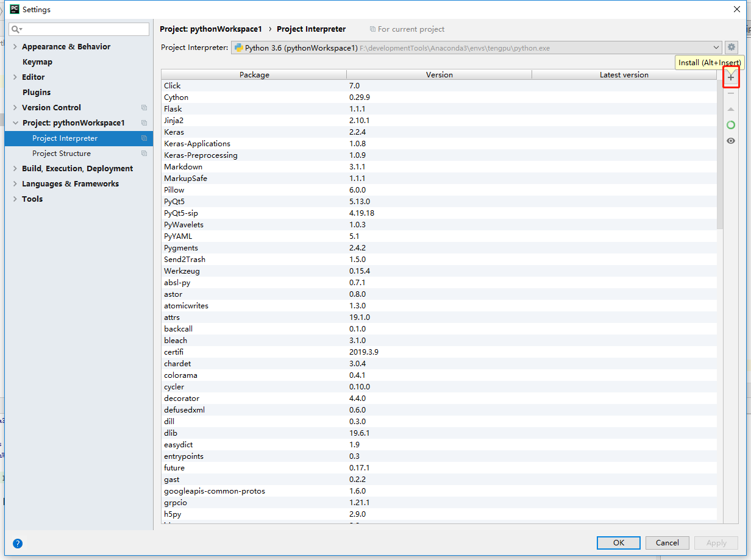Toggle the Conda package manager green circle icon
Viewport: 751px width, 560px height.
coord(731,125)
